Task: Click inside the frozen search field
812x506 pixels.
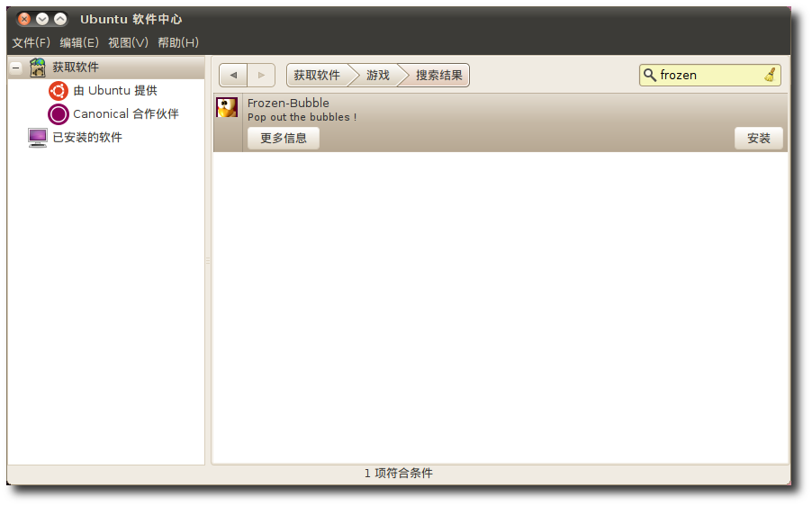Action: click(709, 75)
